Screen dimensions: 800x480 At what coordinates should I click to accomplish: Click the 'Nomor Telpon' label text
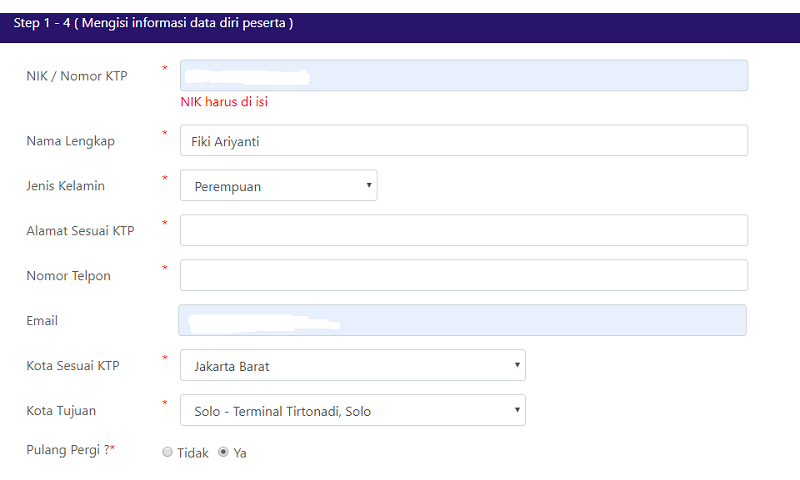click(x=68, y=276)
